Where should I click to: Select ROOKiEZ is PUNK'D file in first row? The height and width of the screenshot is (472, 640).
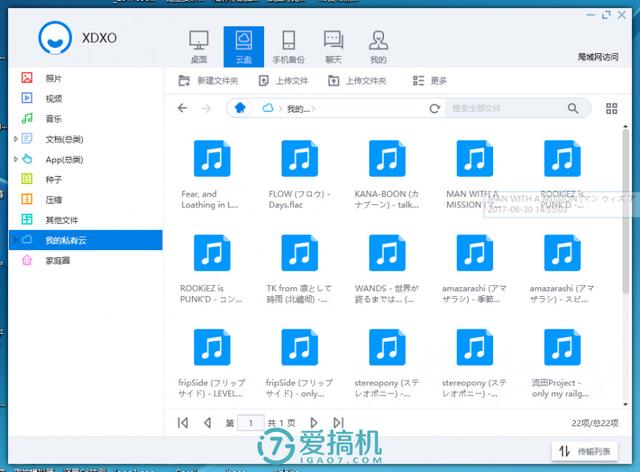[562, 175]
